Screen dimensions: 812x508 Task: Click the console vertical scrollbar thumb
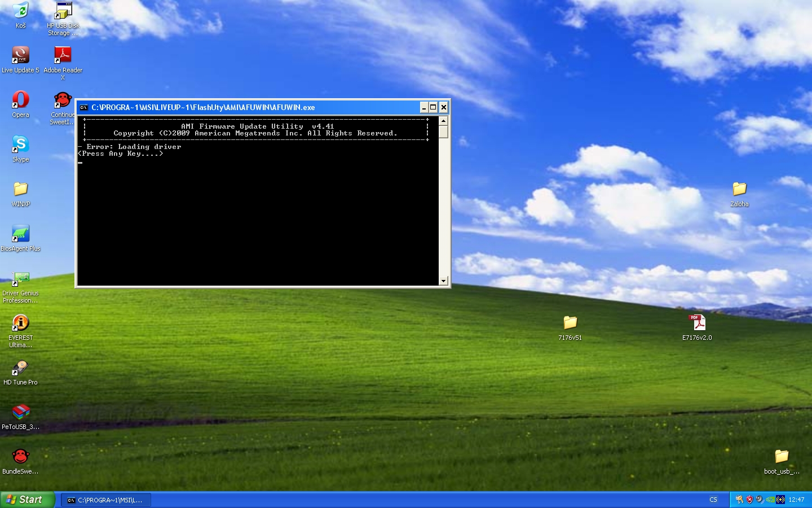pyautogui.click(x=443, y=132)
